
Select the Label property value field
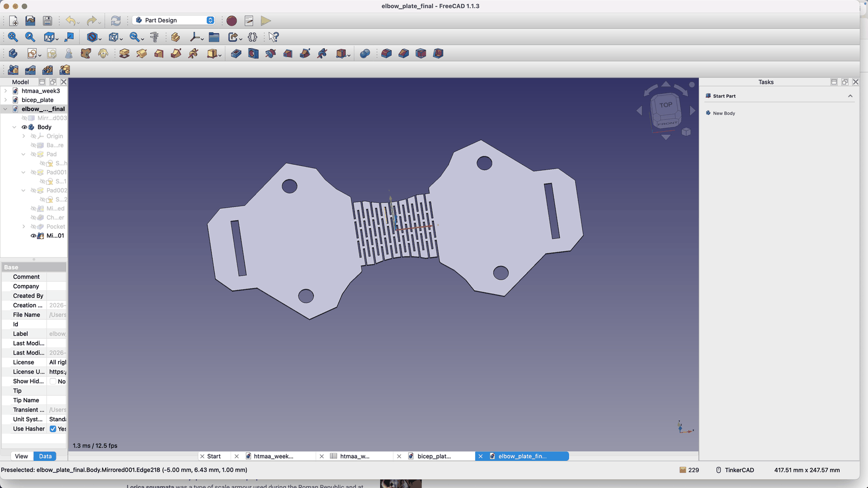tap(56, 334)
